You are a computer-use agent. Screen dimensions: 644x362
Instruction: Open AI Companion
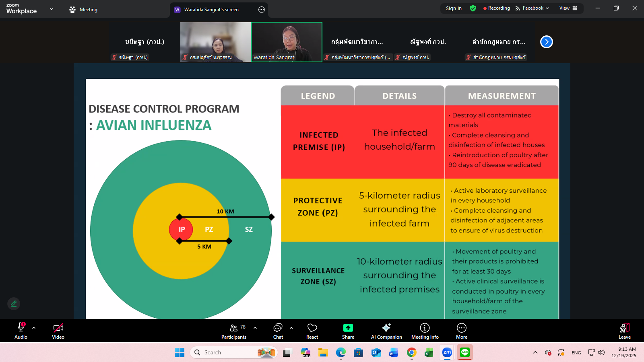pos(386,331)
